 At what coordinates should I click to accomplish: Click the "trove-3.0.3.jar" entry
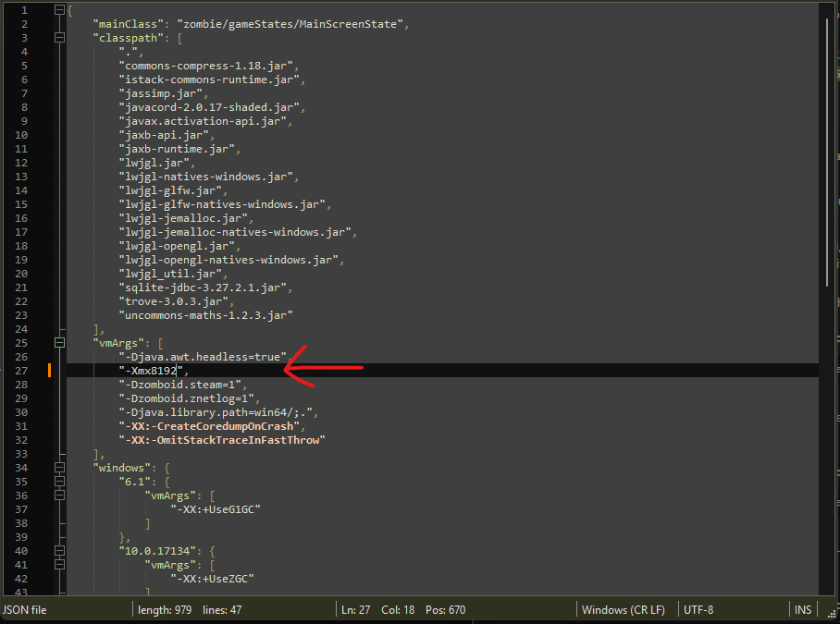[174, 301]
